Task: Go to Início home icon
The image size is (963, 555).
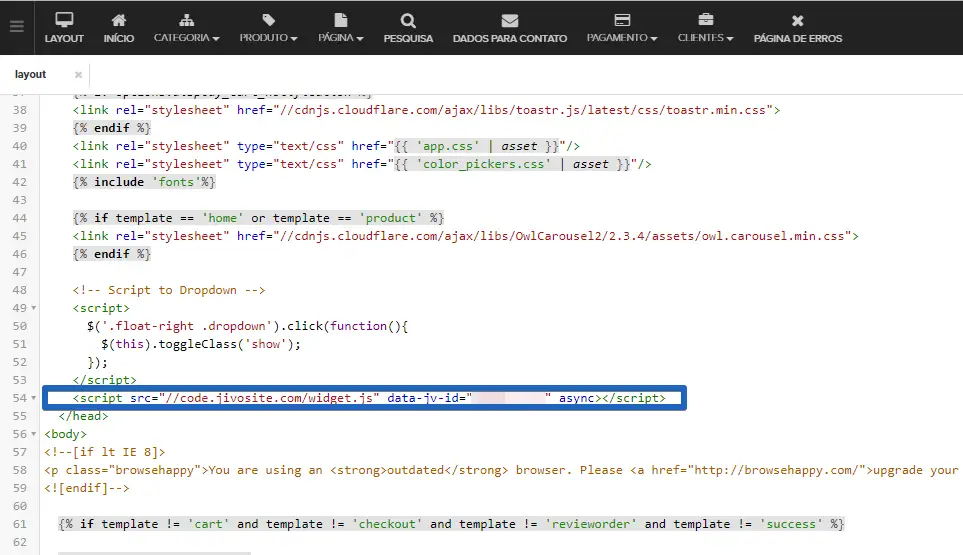Action: coord(119,20)
